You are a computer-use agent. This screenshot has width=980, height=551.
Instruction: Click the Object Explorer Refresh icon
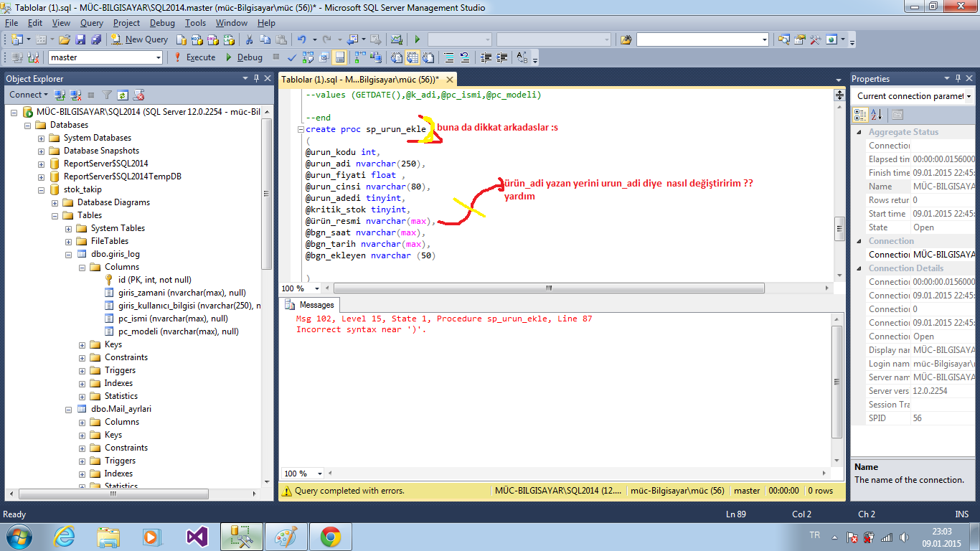click(x=123, y=95)
